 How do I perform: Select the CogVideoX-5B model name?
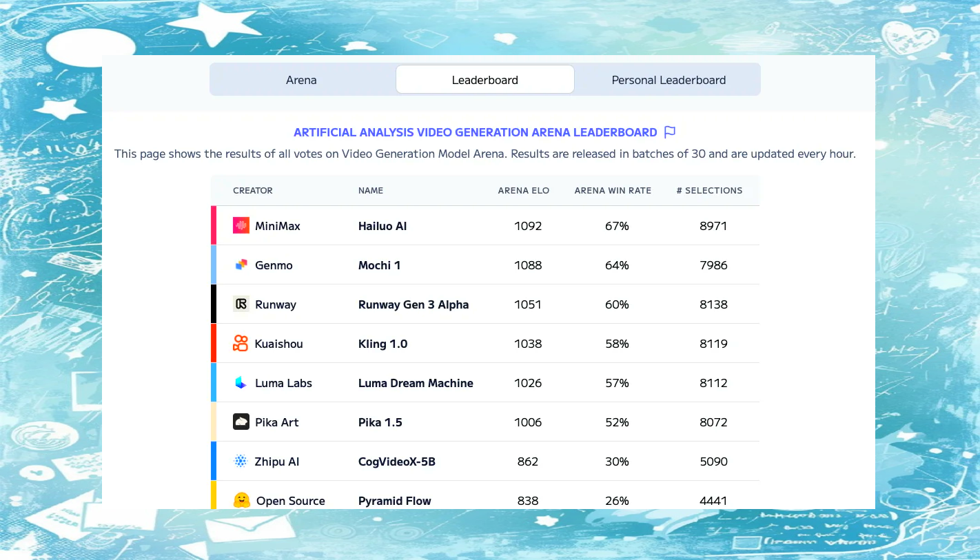[397, 462]
